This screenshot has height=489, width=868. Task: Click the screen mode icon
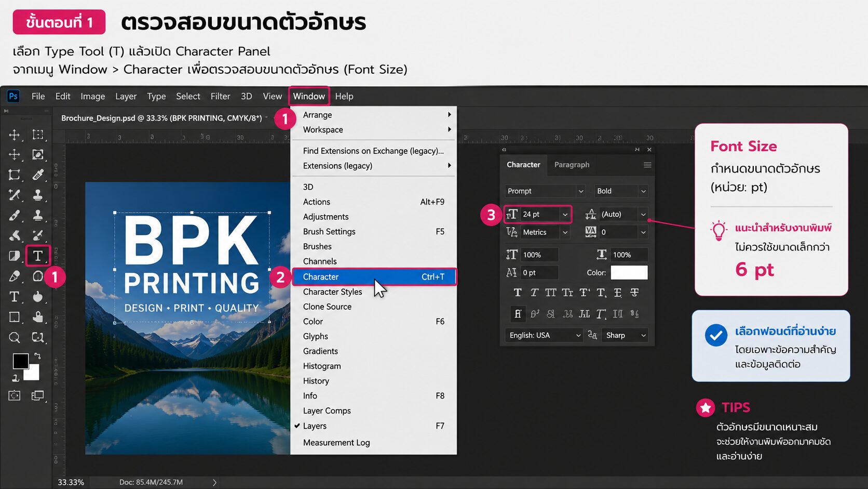(37, 395)
